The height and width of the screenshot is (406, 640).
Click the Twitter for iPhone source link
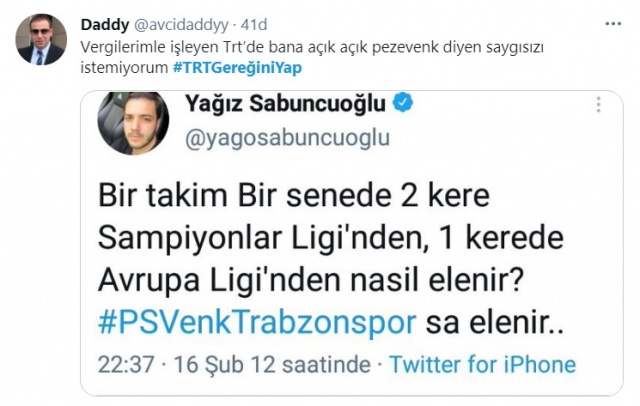click(482, 364)
